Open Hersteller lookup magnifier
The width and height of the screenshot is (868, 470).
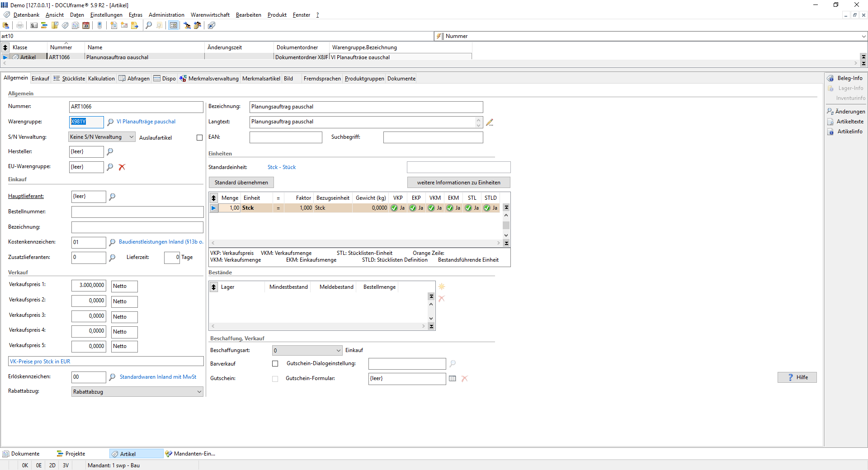click(110, 152)
